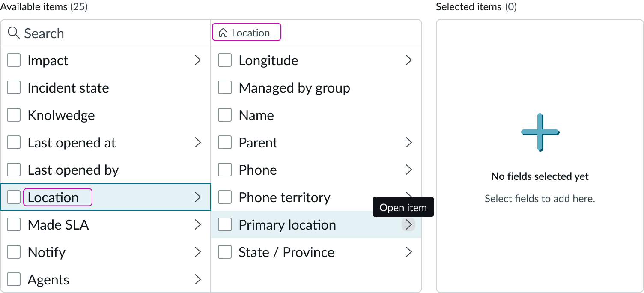Expand the Parent field

(409, 142)
